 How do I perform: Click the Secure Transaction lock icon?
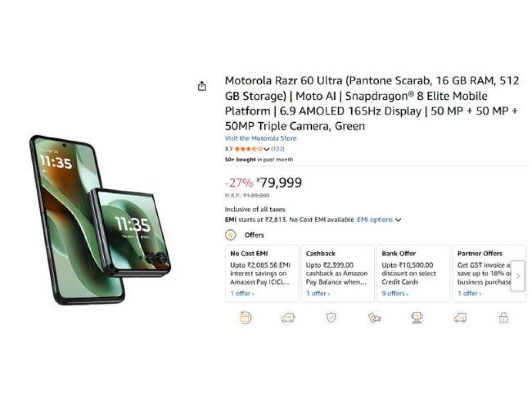pyautogui.click(x=503, y=317)
